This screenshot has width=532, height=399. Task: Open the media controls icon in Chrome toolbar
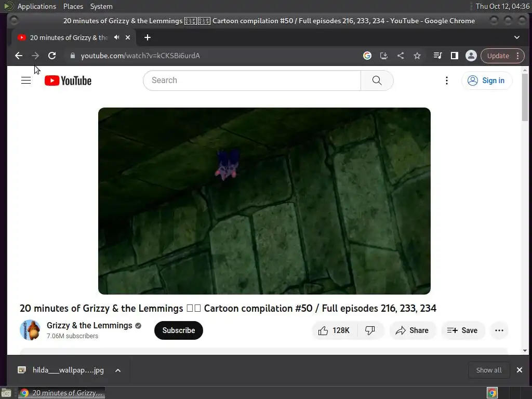point(437,56)
